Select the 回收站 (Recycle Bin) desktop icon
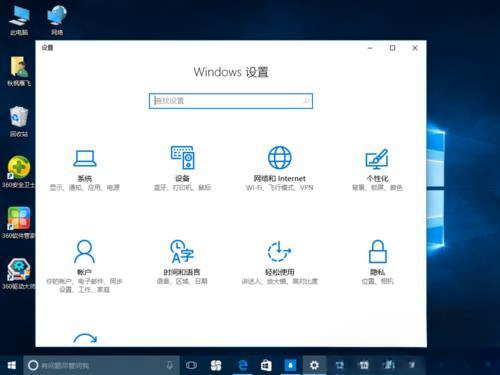The image size is (500, 375). tap(19, 122)
